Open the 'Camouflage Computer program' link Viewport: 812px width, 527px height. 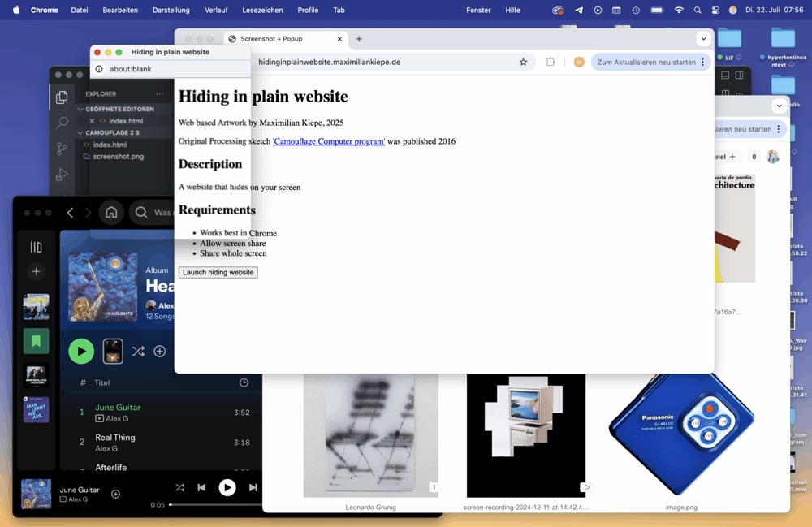click(329, 141)
